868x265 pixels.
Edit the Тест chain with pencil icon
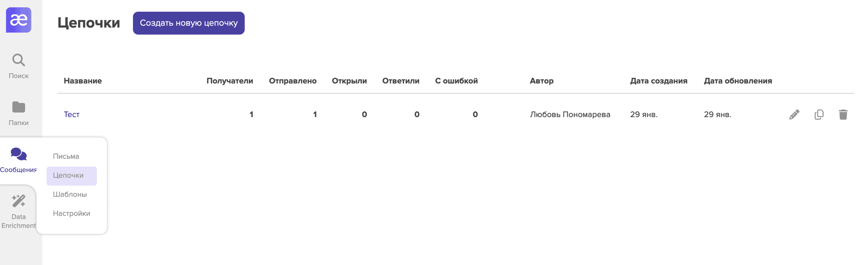(x=794, y=114)
